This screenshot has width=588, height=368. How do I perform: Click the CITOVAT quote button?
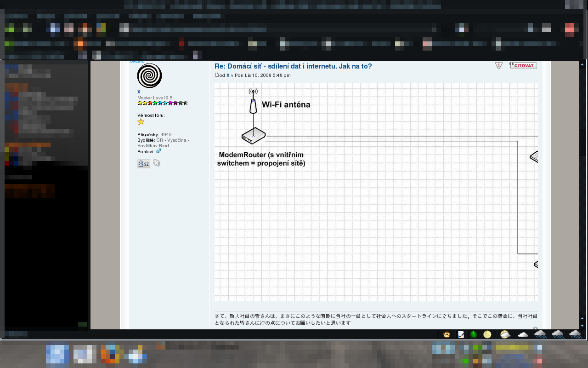[523, 65]
